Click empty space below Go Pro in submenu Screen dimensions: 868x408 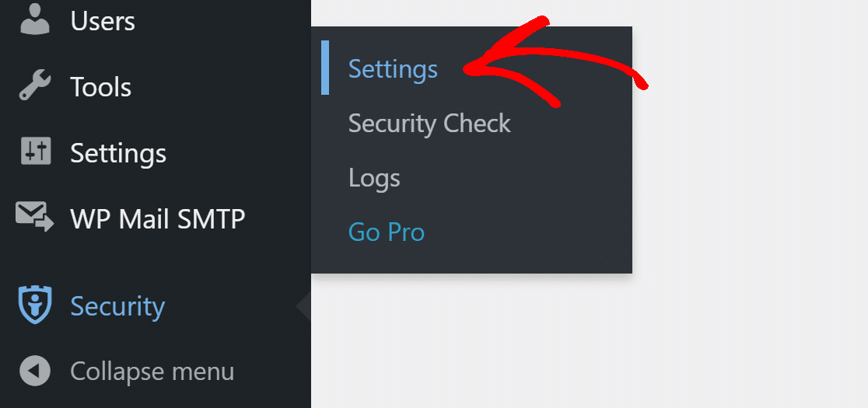(471, 260)
